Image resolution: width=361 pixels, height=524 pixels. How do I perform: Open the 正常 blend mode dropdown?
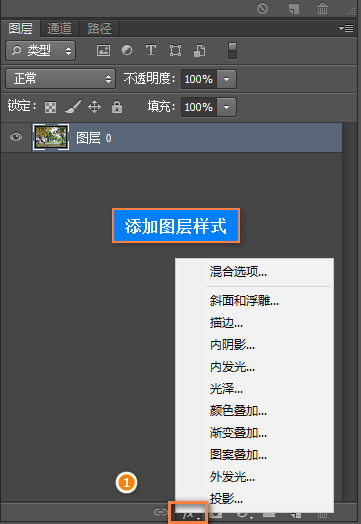pyautogui.click(x=61, y=79)
